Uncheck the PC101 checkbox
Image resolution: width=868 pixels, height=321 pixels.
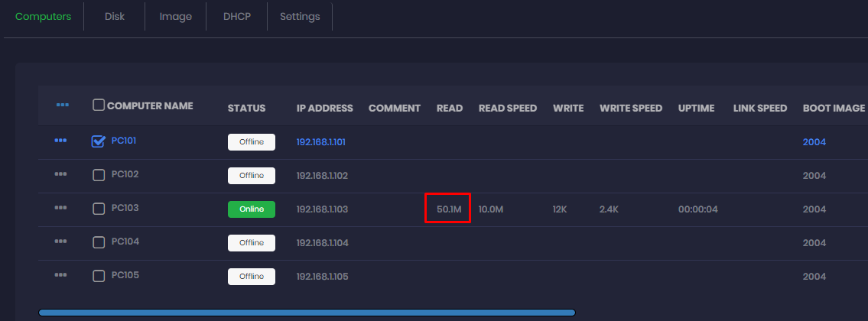98,141
